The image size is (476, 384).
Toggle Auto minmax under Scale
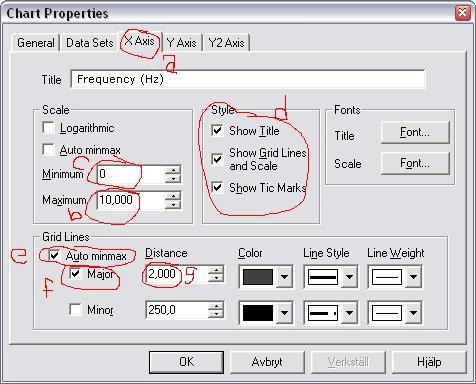(x=49, y=150)
